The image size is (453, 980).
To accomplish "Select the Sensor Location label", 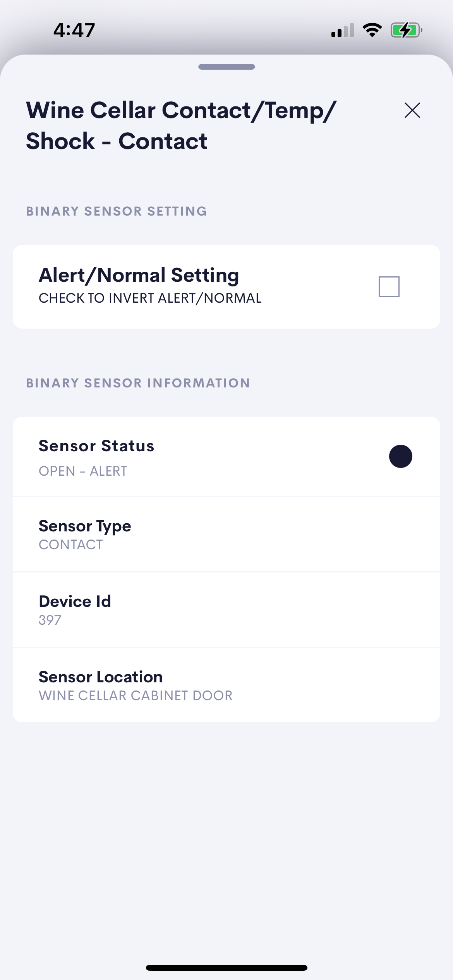I will 101,677.
